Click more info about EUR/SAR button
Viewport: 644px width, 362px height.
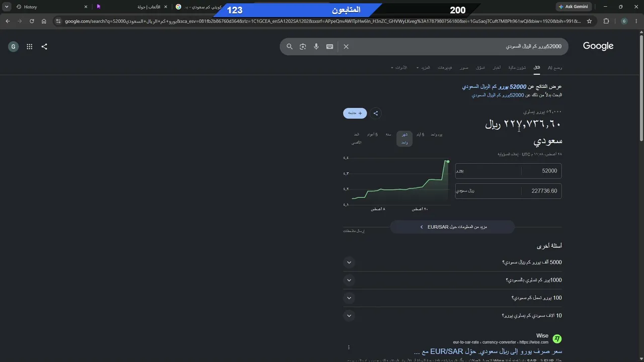pos(452,227)
